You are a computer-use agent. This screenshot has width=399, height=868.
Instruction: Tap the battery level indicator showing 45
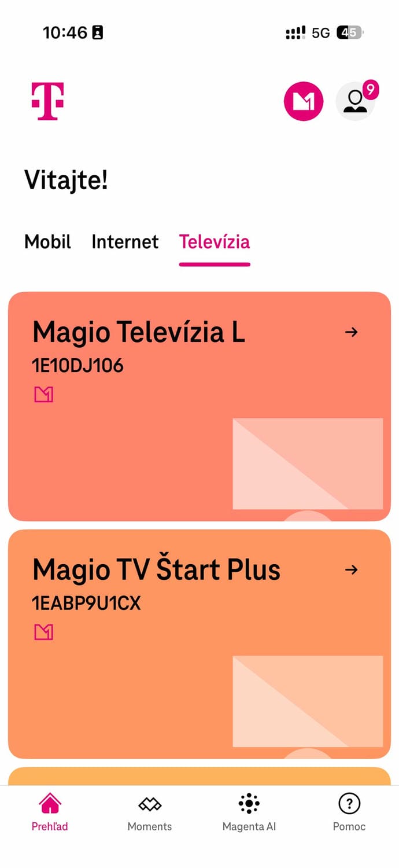coord(349,33)
